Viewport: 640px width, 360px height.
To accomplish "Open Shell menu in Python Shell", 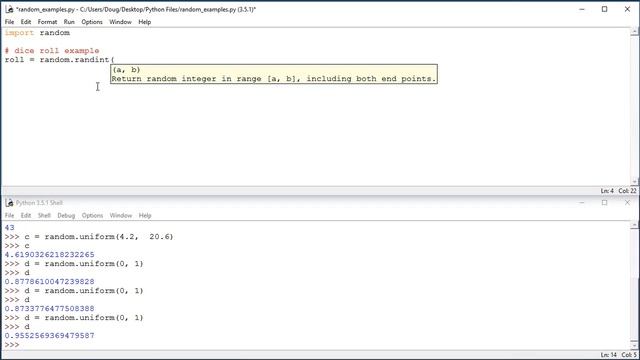I will point(44,216).
